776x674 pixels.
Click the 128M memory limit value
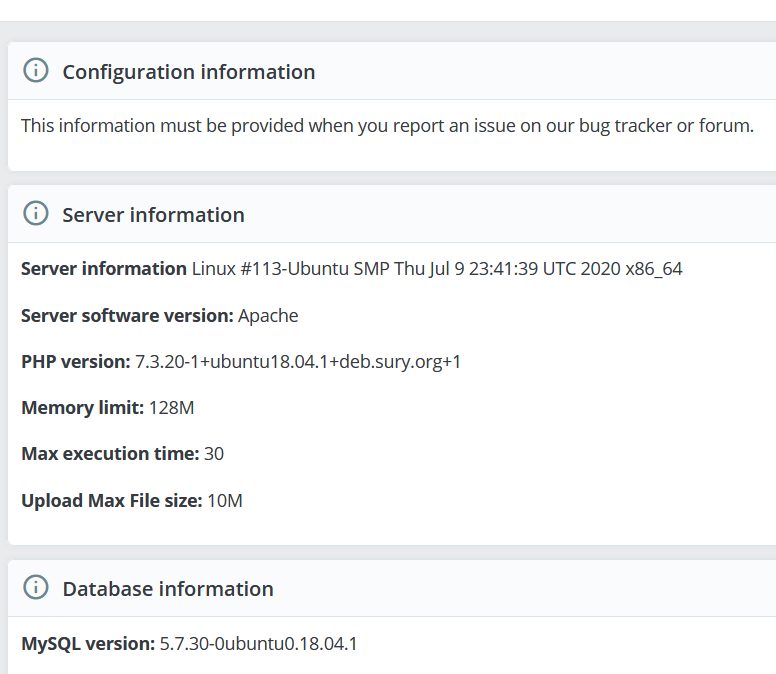(171, 408)
